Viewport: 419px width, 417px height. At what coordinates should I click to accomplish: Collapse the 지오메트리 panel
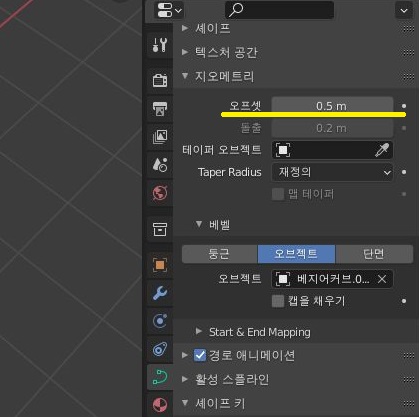[x=185, y=76]
